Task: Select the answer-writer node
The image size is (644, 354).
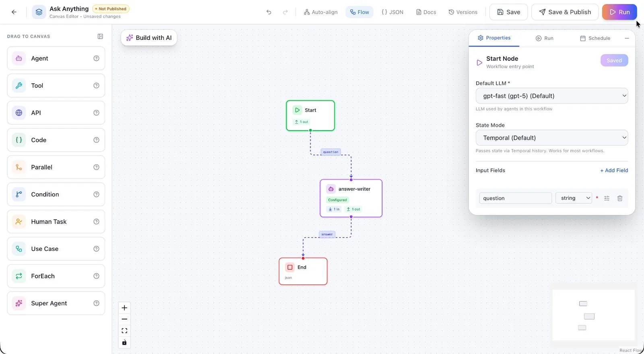Action: click(x=351, y=198)
